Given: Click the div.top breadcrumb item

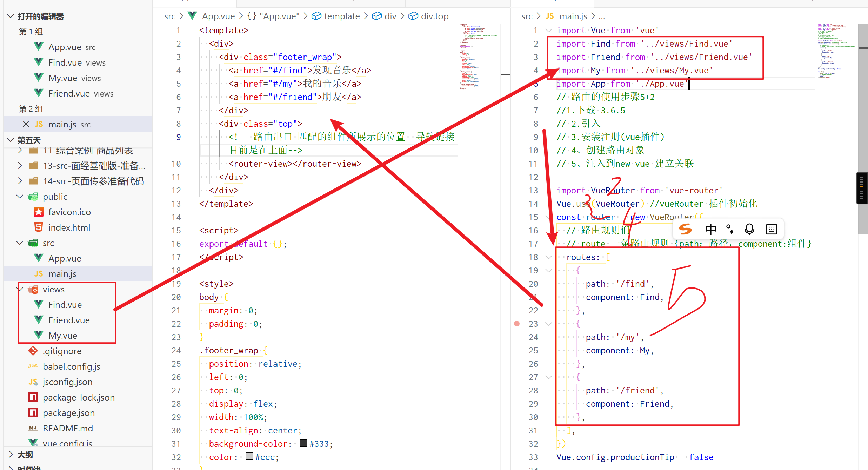Looking at the screenshot, I should point(434,16).
